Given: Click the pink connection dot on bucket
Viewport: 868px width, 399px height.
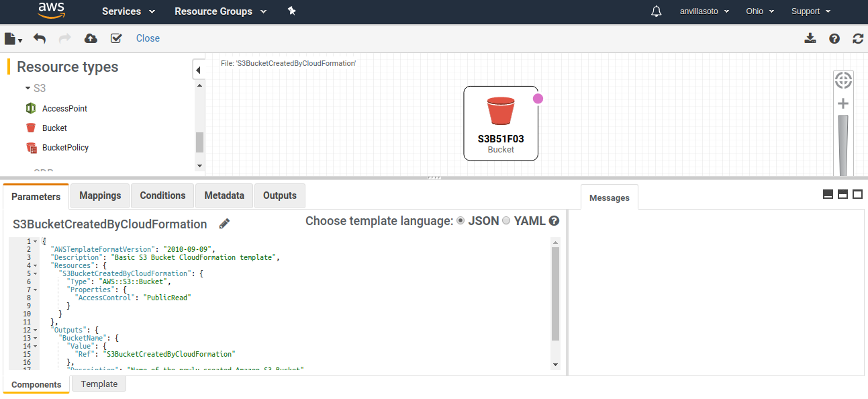Looking at the screenshot, I should click(538, 99).
